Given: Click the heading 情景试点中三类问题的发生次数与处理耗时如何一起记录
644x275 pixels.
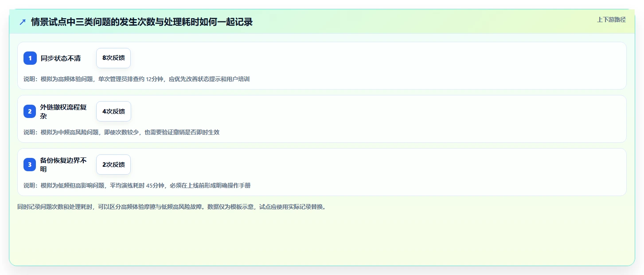Looking at the screenshot, I should 142,22.
